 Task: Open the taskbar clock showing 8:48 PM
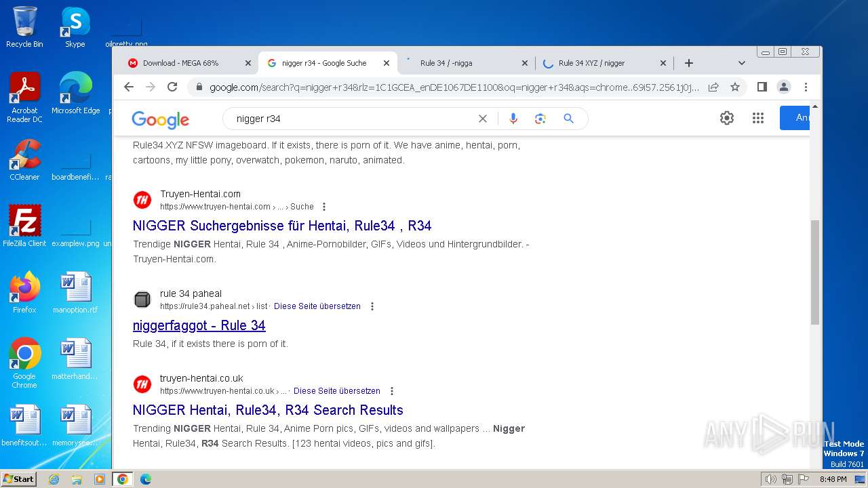(x=833, y=479)
